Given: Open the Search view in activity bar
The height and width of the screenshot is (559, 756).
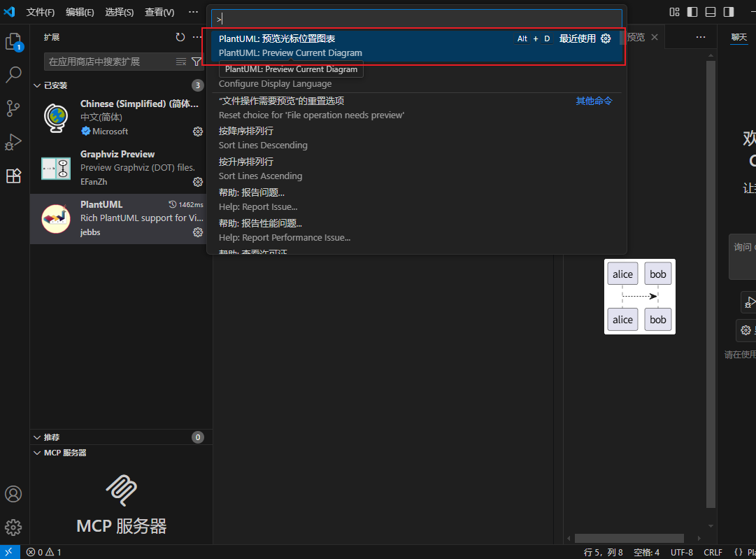Looking at the screenshot, I should point(13,75).
